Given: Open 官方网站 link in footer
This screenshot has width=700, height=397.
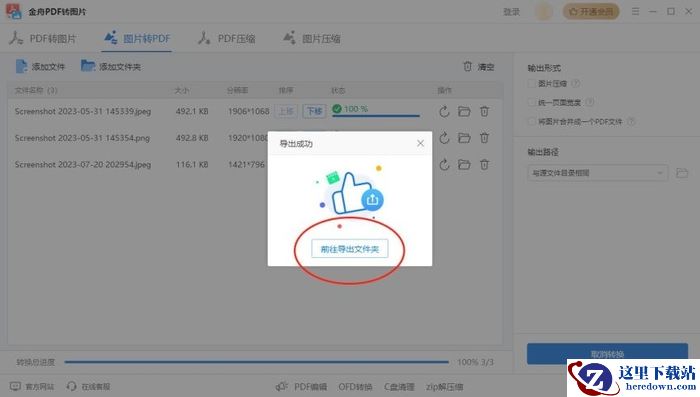Looking at the screenshot, I should [x=32, y=386].
